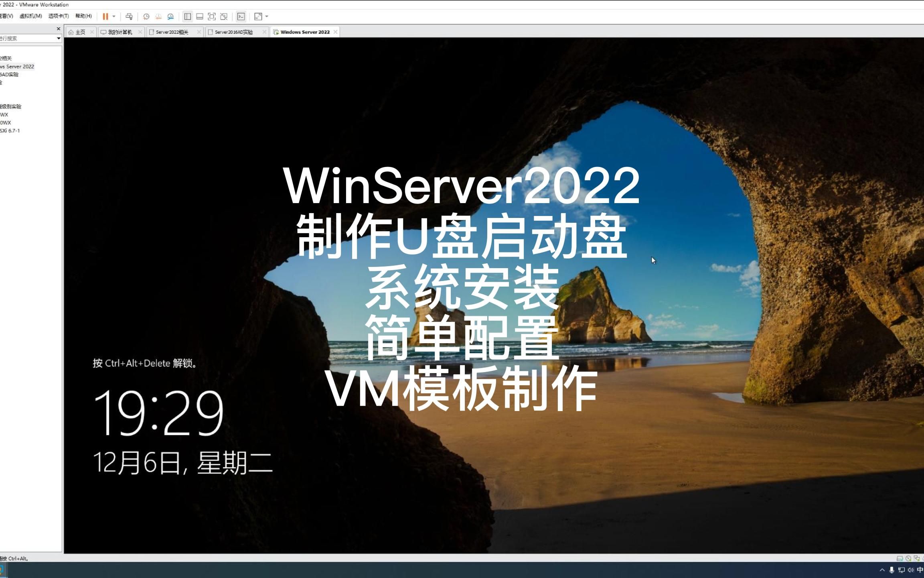Open the stretch display options dropdown arrow
Viewport: 924px width, 578px height.
pyautogui.click(x=267, y=16)
